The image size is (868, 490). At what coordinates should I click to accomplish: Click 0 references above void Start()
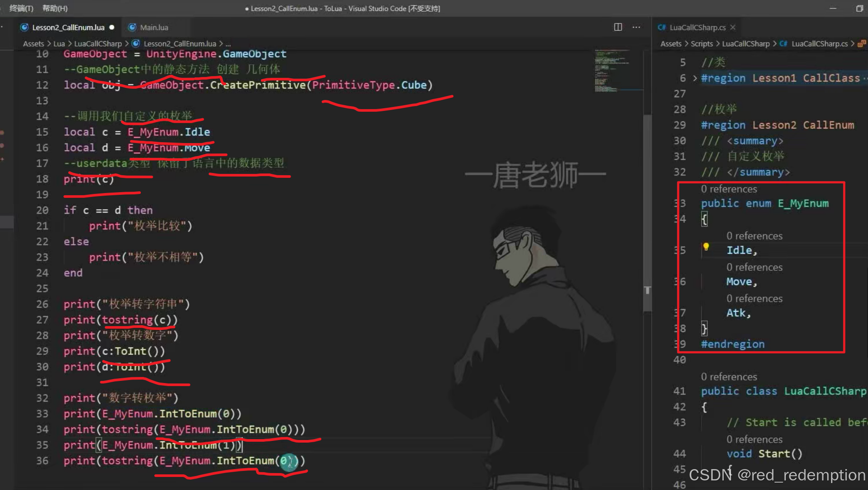pyautogui.click(x=754, y=440)
